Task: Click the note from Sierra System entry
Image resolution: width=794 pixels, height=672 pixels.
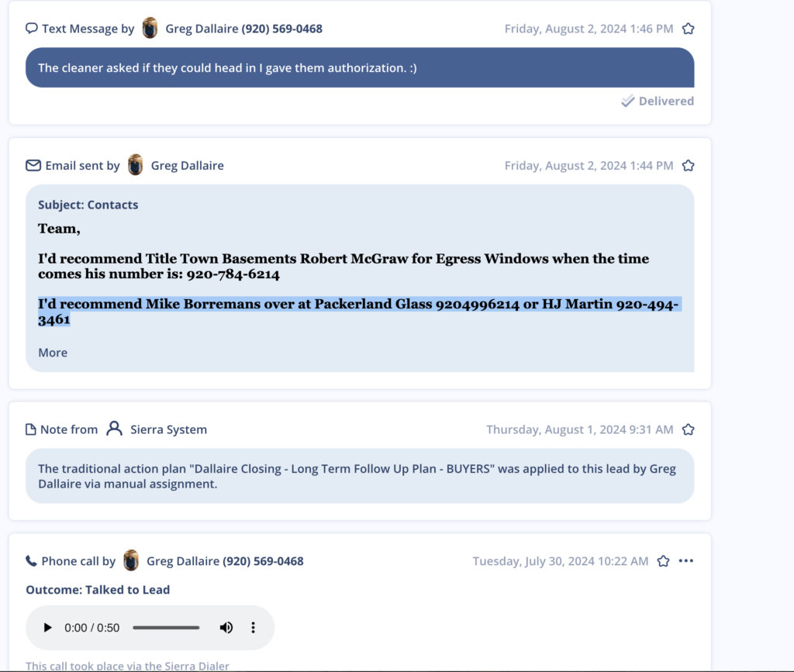Action: point(359,475)
